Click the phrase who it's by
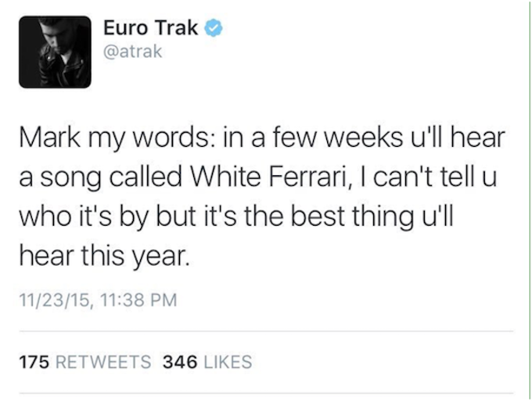Image resolution: width=532 pixels, height=401 pixels. (84, 217)
